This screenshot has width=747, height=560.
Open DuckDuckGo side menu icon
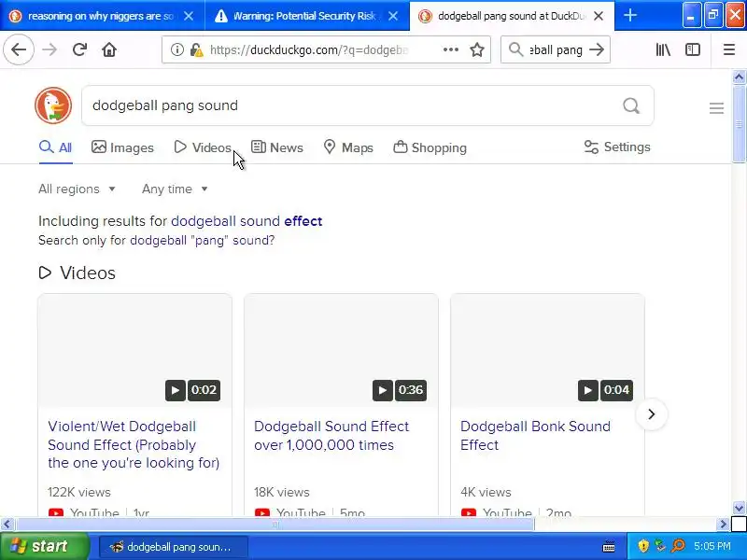click(x=716, y=108)
